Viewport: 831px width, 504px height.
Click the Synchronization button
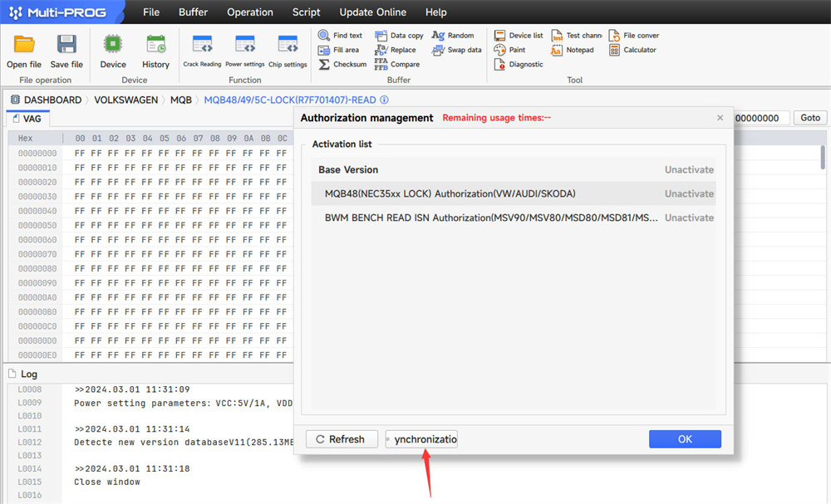point(421,439)
